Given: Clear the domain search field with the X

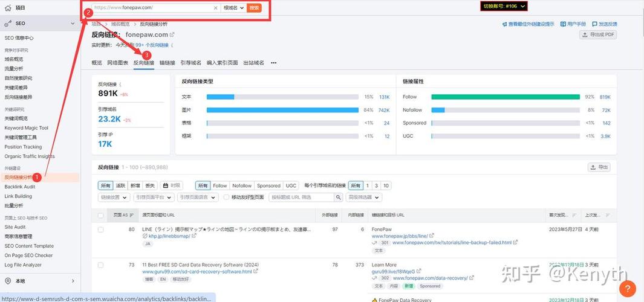Looking at the screenshot, I should [x=216, y=8].
